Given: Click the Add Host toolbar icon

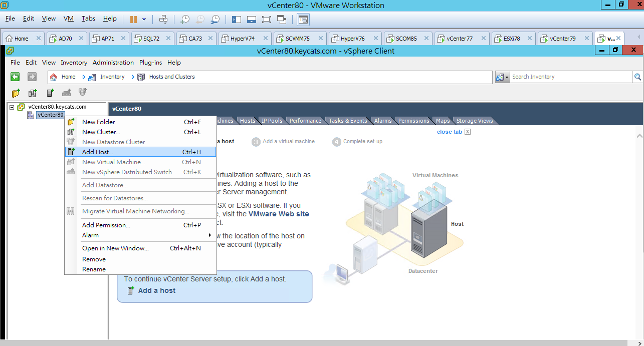Looking at the screenshot, I should point(50,93).
